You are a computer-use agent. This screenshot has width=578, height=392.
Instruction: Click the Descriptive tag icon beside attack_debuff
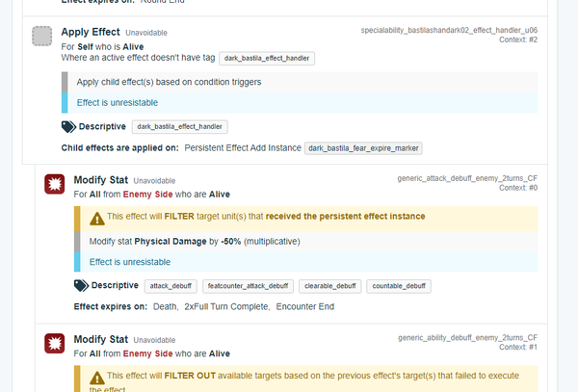pos(81,286)
